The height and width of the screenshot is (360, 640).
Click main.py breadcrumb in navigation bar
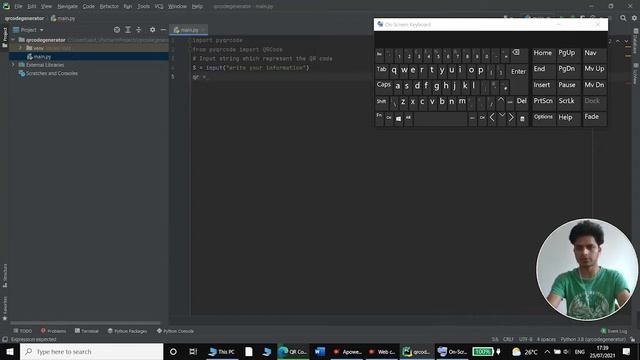tap(63, 18)
